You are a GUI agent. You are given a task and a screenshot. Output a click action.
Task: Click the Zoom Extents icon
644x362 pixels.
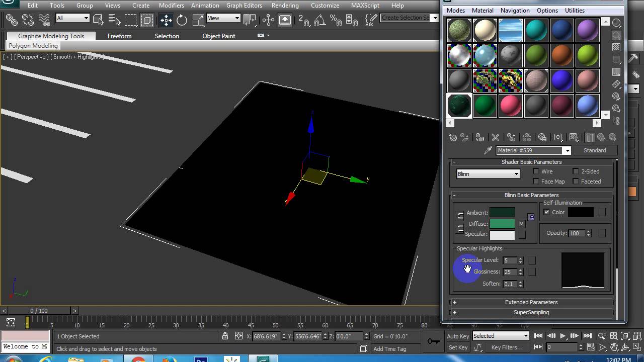click(x=624, y=336)
